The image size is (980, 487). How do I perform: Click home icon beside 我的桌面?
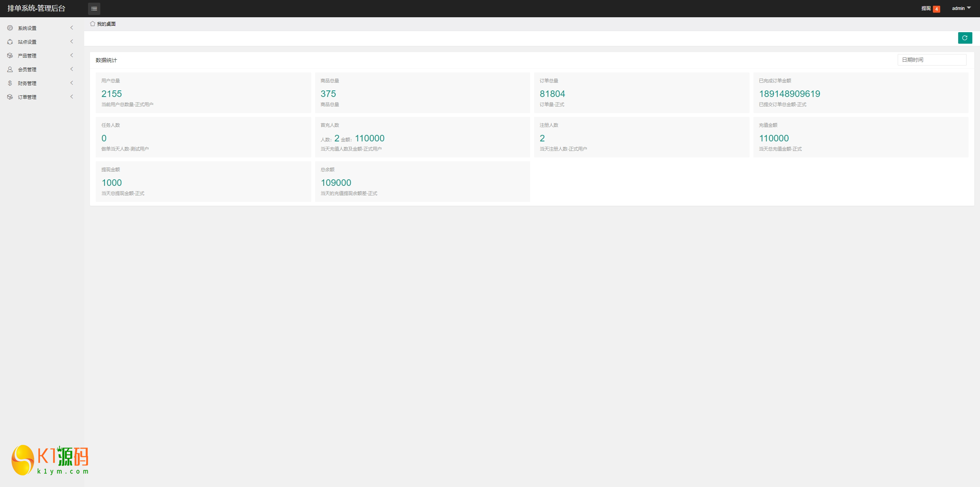(93, 24)
